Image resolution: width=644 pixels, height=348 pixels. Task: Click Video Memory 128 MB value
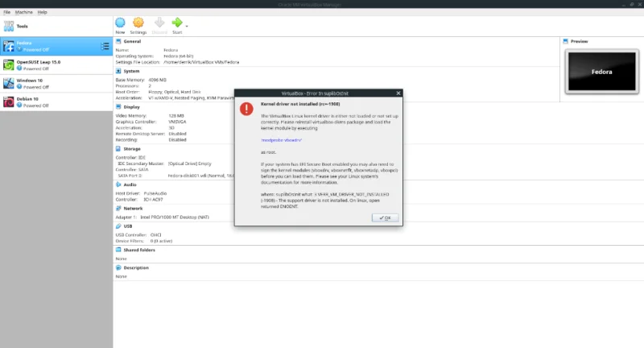176,116
